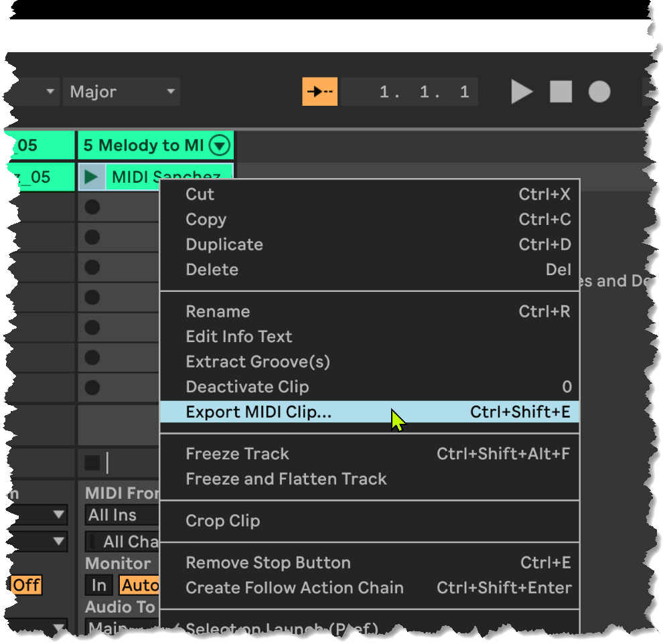Screen dimensions: 663x644
Task: Choose Crop Clip menu entry
Action: [222, 521]
